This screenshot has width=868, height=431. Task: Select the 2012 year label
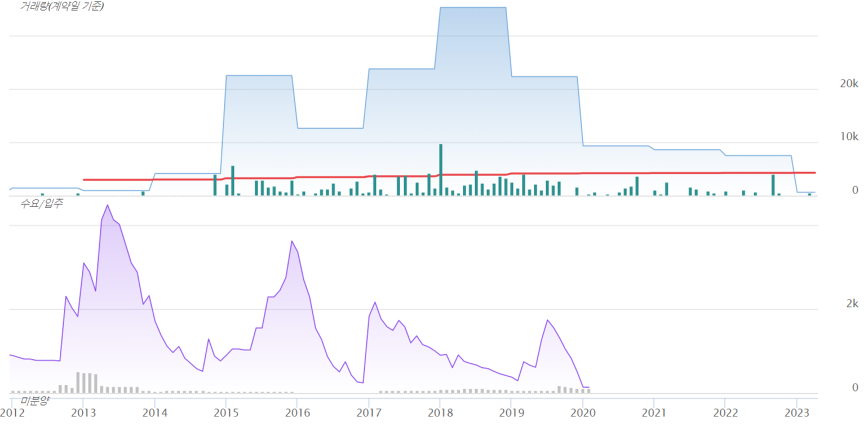click(12, 414)
